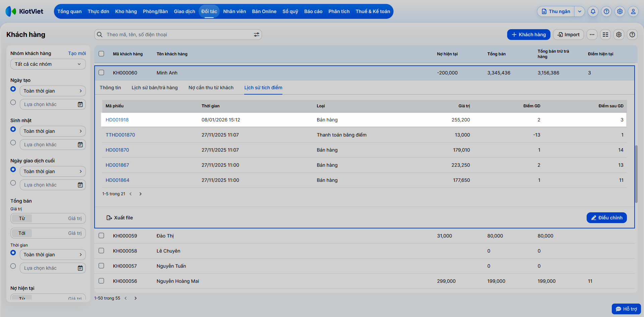This screenshot has width=644, height=317.
Task: Open the notifications bell
Action: coord(593,11)
